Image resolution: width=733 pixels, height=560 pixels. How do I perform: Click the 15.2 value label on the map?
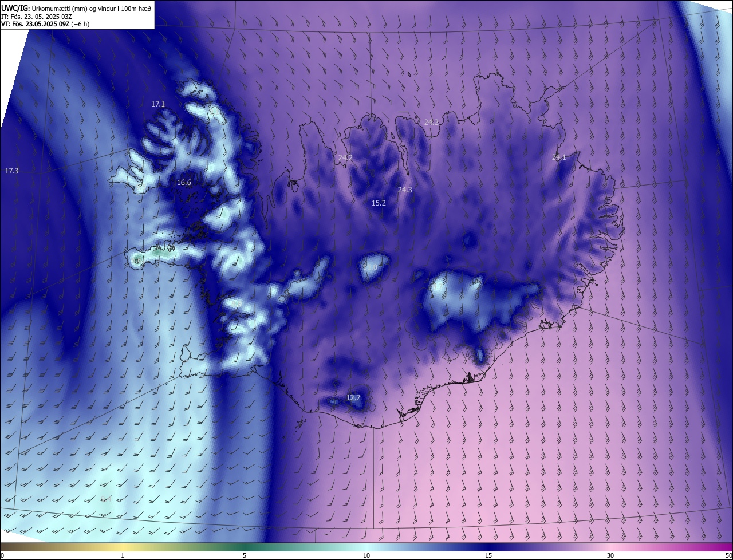(379, 203)
